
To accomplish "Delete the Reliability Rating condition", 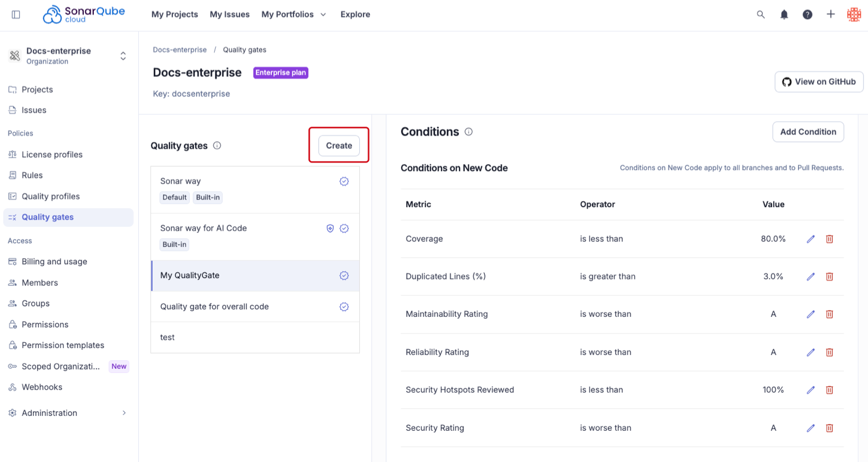I will tap(829, 352).
